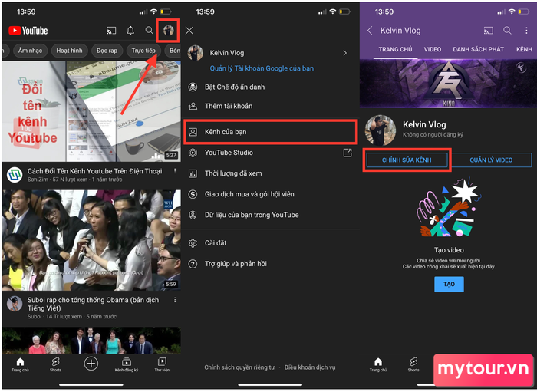Open options for Cách Đổi Tên Kênh video

pyautogui.click(x=175, y=171)
